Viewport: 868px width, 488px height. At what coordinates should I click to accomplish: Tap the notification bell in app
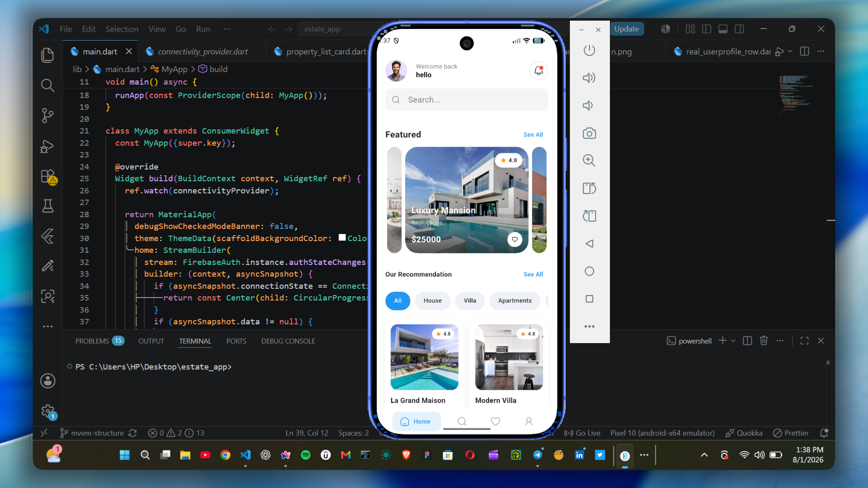pyautogui.click(x=539, y=70)
